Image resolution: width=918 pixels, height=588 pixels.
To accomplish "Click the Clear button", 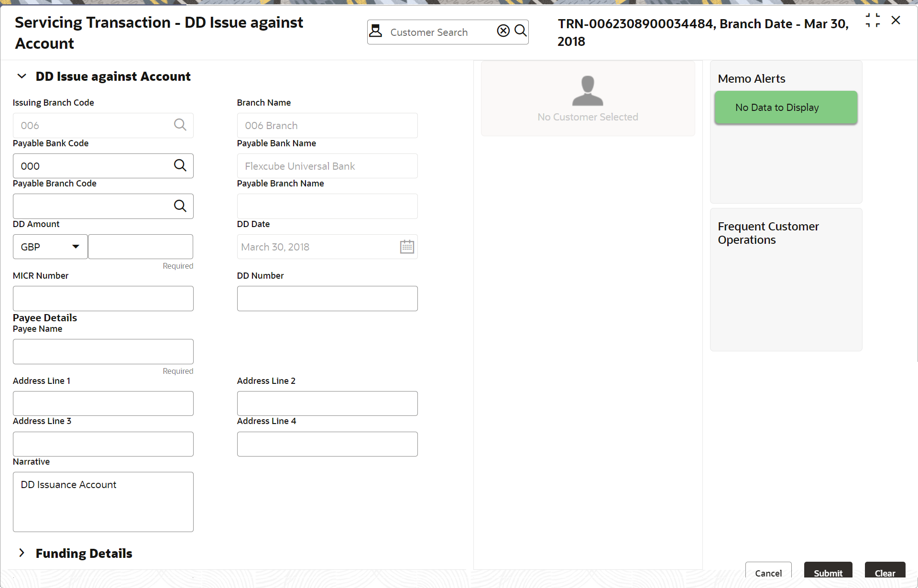I will [x=885, y=572].
